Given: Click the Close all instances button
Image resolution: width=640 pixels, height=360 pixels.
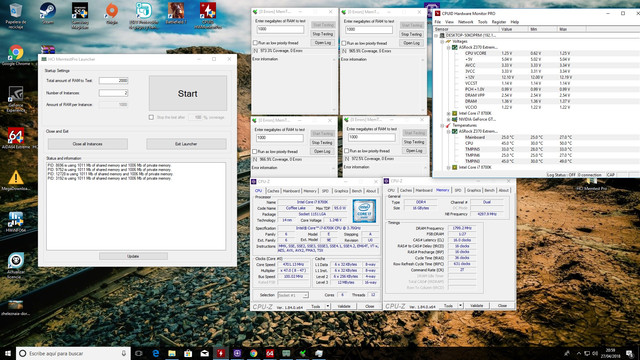Looking at the screenshot, I should tap(88, 144).
